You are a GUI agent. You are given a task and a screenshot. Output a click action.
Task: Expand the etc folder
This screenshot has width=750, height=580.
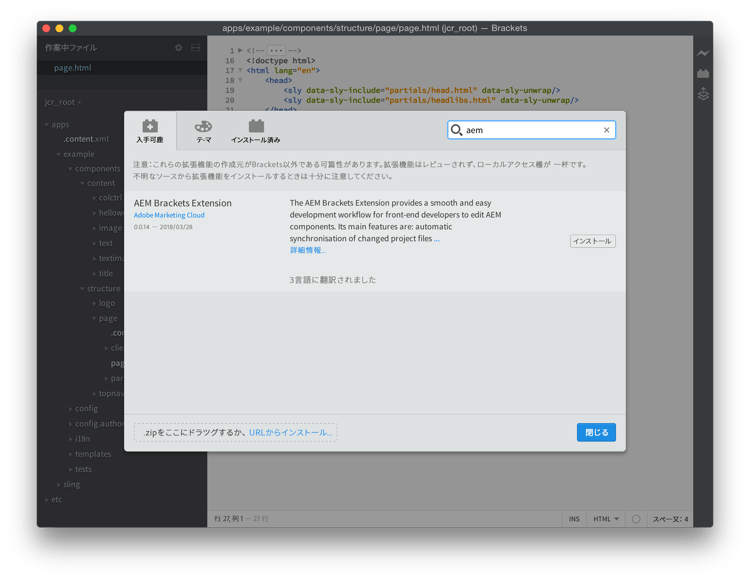[x=47, y=500]
